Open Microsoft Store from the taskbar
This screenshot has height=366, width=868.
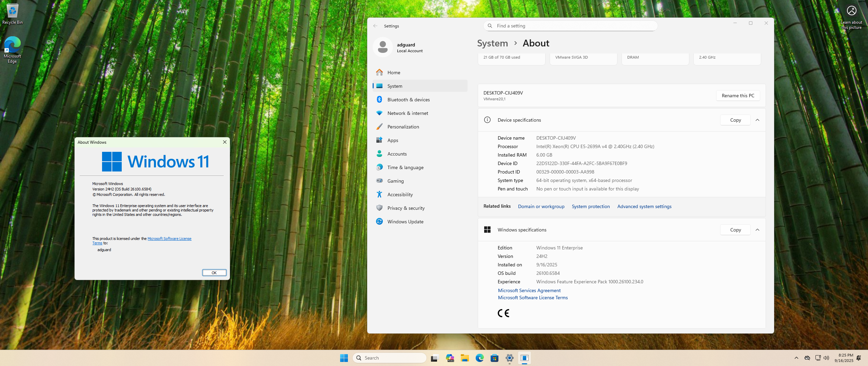(x=495, y=358)
